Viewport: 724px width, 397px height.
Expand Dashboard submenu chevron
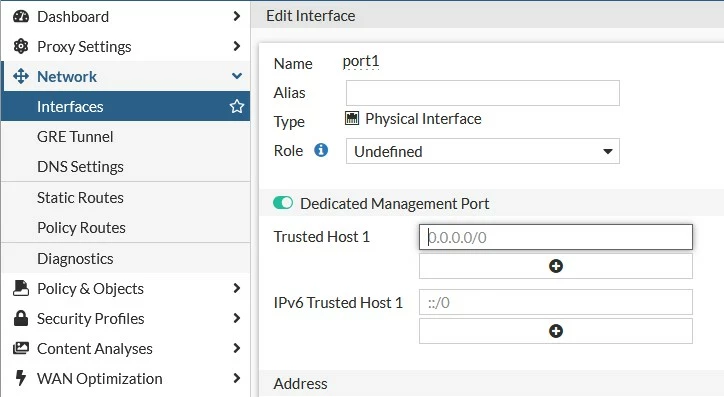click(237, 16)
